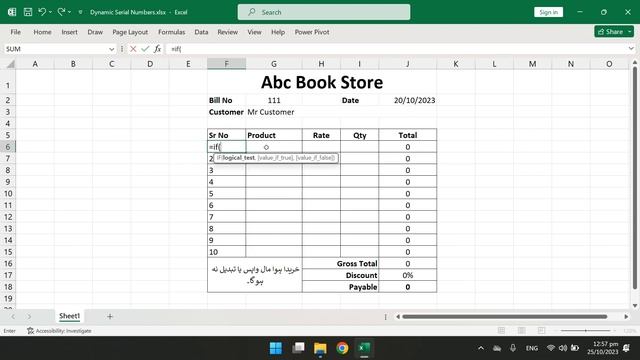Open the Windows Start menu
640x360 pixels.
[x=276, y=348]
